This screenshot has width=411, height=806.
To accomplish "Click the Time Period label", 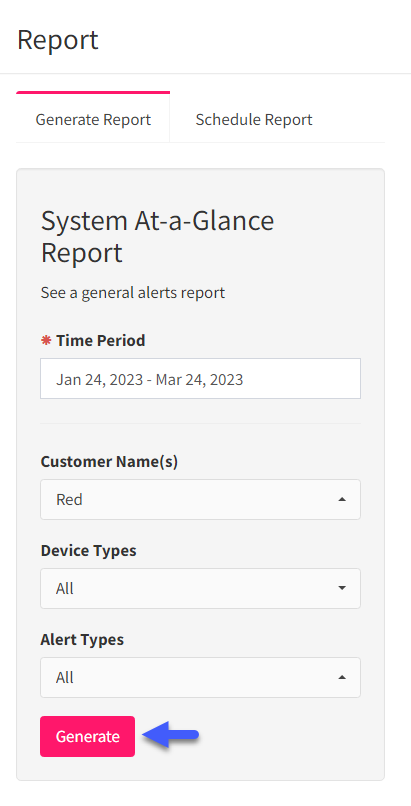I will tap(101, 340).
